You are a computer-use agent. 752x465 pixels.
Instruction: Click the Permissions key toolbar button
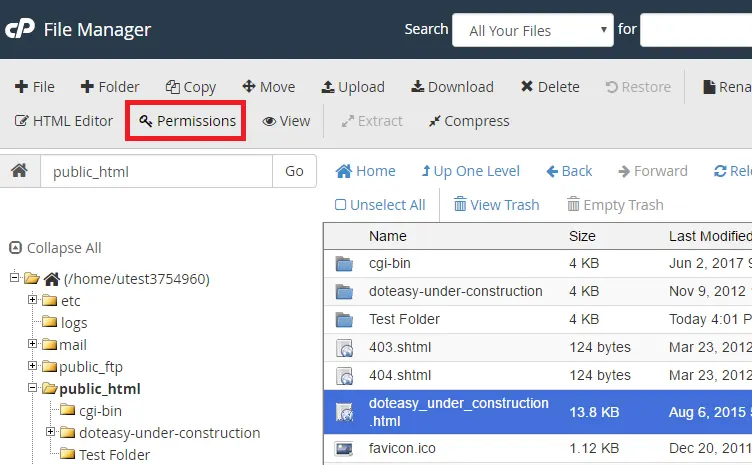187,121
